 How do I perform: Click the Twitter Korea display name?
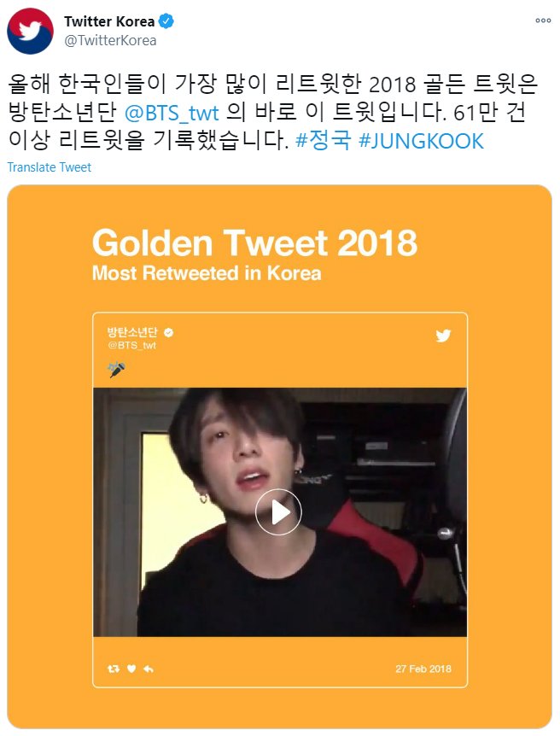tap(109, 21)
